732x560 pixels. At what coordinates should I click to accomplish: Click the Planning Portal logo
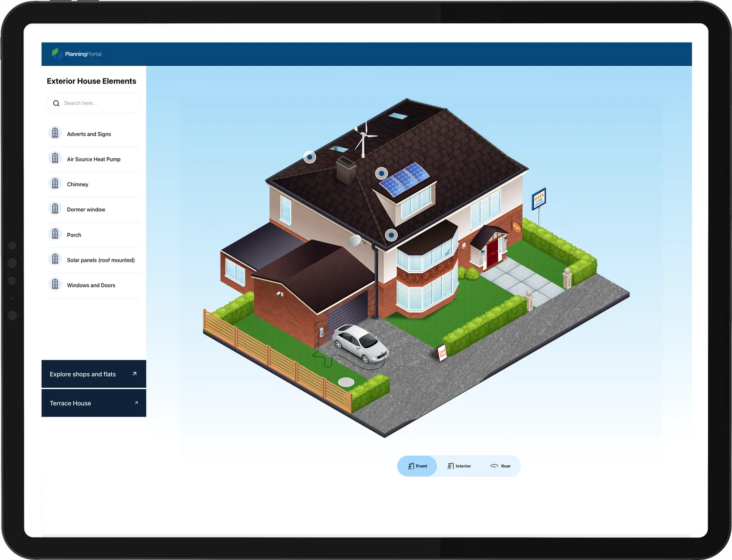77,54
